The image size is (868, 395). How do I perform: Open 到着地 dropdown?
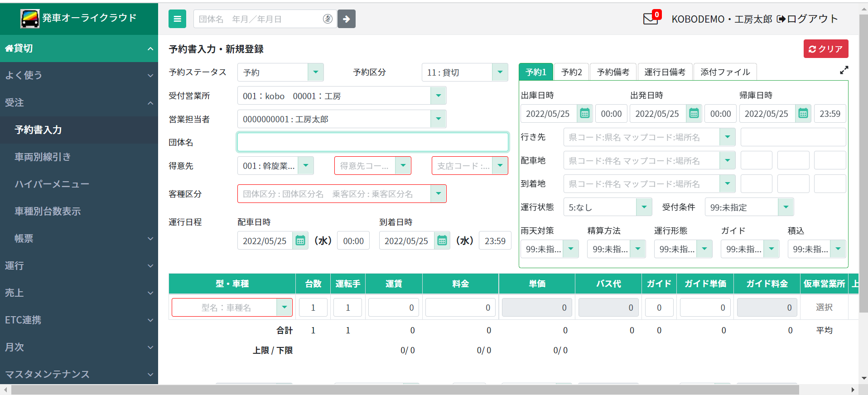[x=727, y=183]
